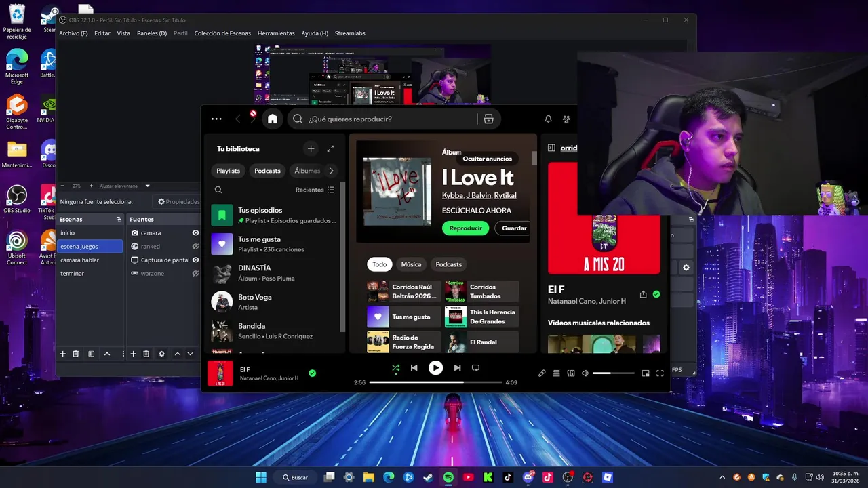Viewport: 868px width, 488px height.
Task: Expand Tu biblioteca to full view
Action: click(x=331, y=148)
